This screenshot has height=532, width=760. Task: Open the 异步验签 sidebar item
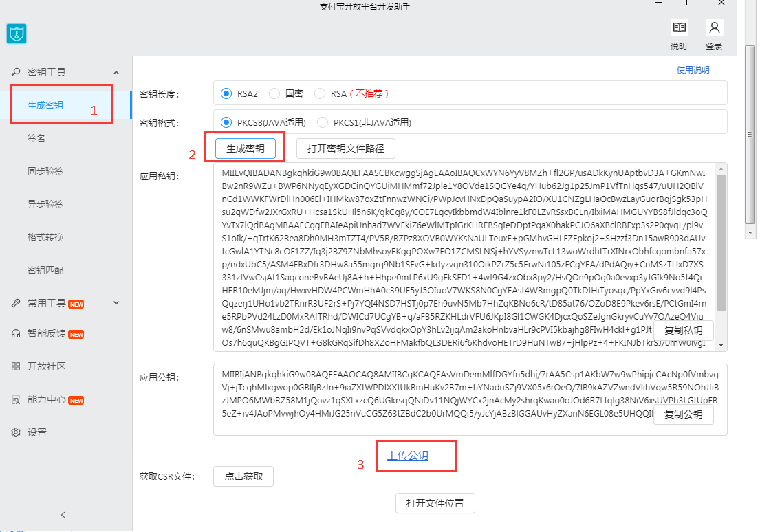click(45, 204)
